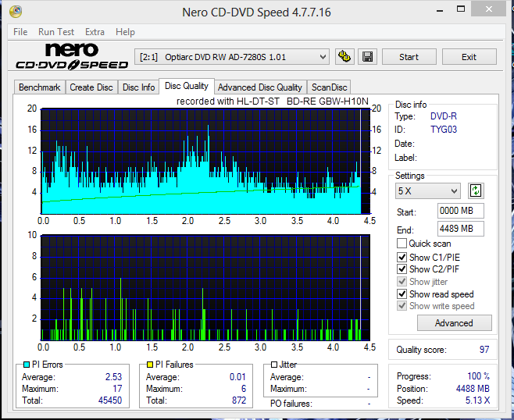The height and width of the screenshot is (420, 514).
Task: Click the Start MB input field
Action: [x=461, y=211]
